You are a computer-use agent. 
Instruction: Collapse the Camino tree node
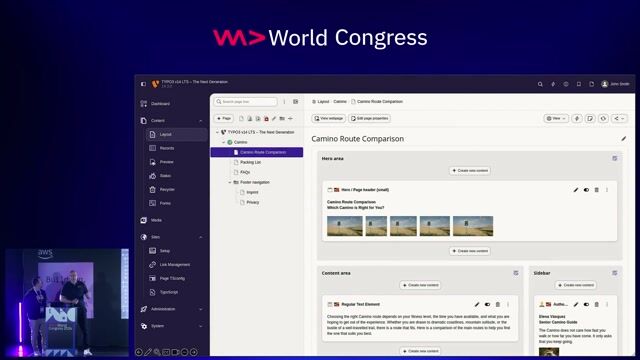point(223,142)
